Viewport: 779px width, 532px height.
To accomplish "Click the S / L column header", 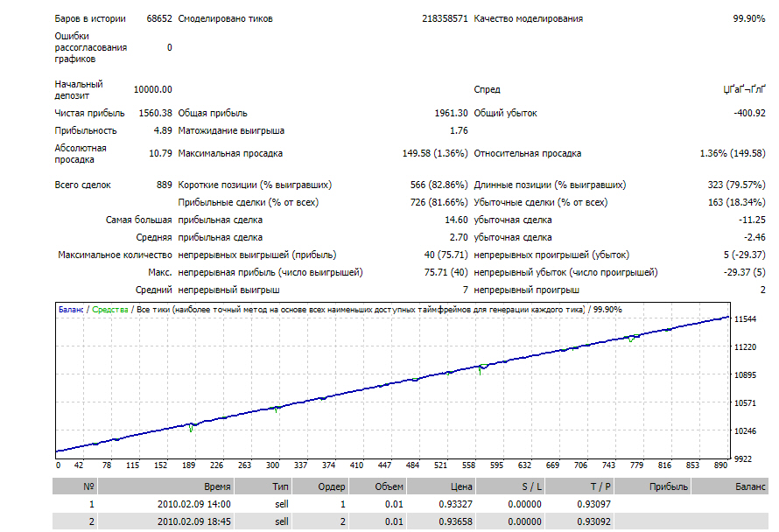I will pyautogui.click(x=510, y=486).
